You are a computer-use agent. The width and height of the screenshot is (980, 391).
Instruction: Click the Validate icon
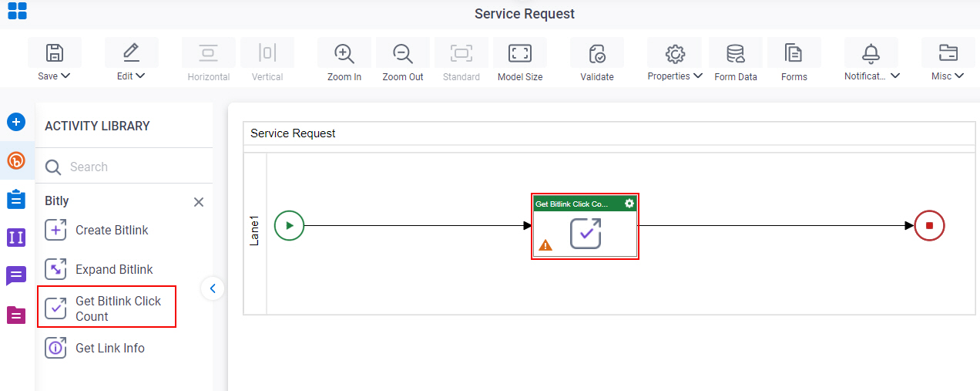pyautogui.click(x=597, y=53)
